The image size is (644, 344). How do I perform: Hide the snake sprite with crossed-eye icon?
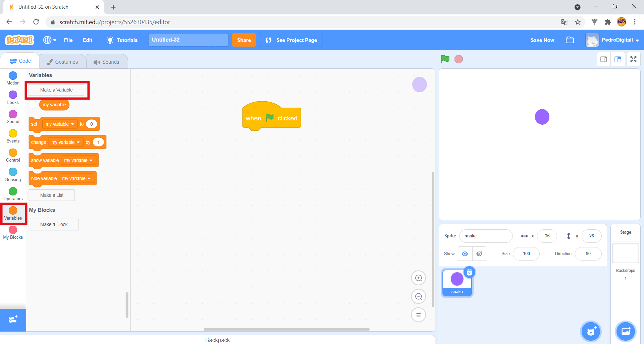pyautogui.click(x=479, y=254)
